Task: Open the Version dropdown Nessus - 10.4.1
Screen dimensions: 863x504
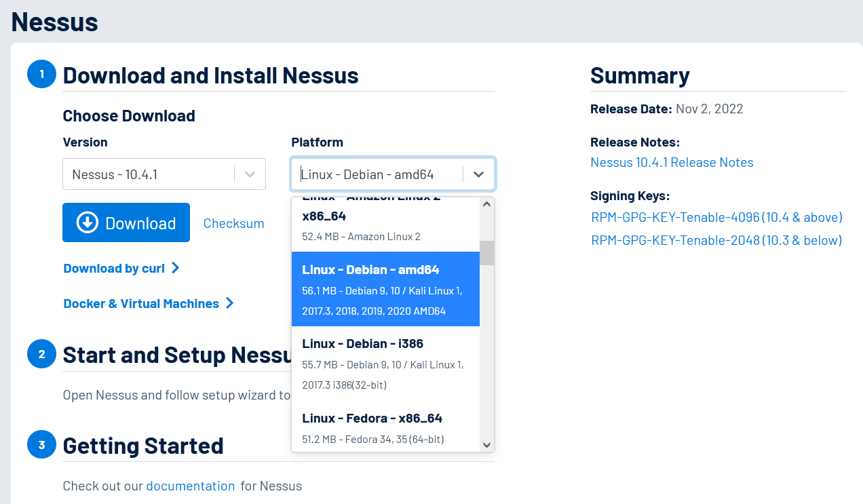Action: 164,174
